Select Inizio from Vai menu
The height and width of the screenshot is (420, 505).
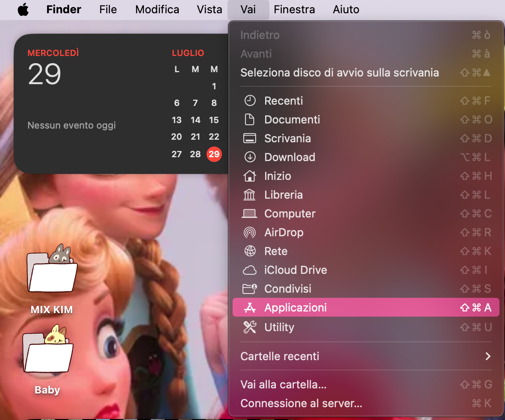366,176
